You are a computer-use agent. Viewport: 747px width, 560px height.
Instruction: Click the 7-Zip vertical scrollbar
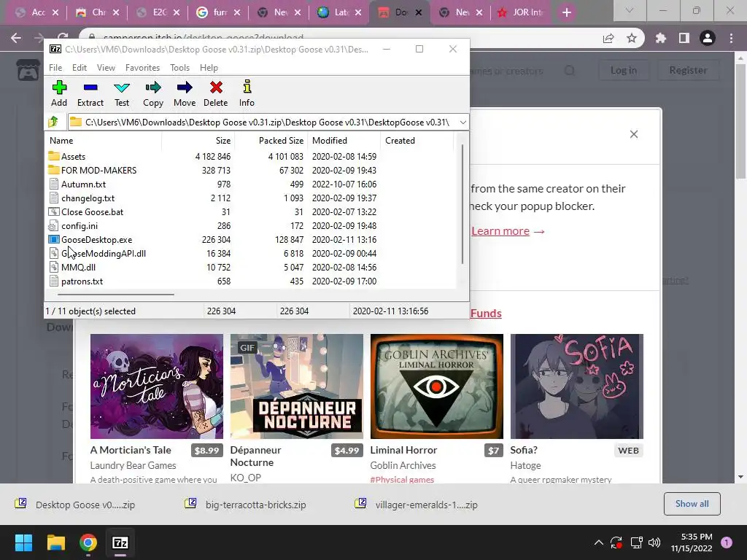(462, 205)
